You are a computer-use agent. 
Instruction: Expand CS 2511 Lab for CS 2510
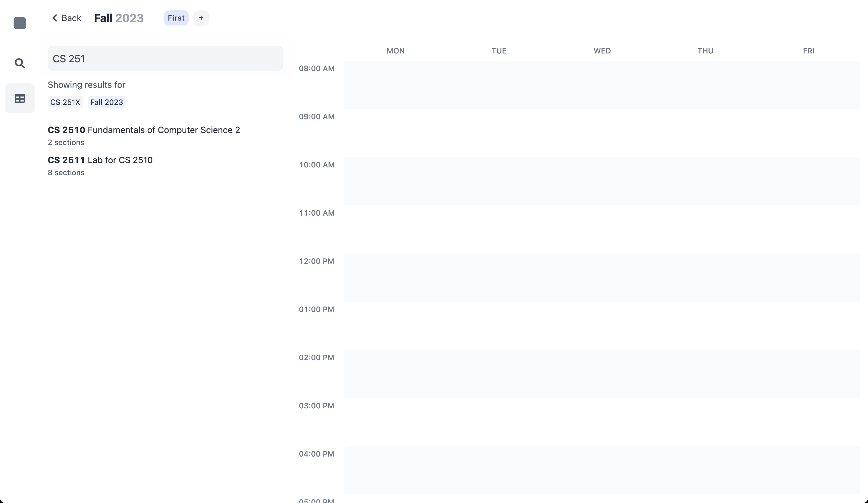pos(100,160)
